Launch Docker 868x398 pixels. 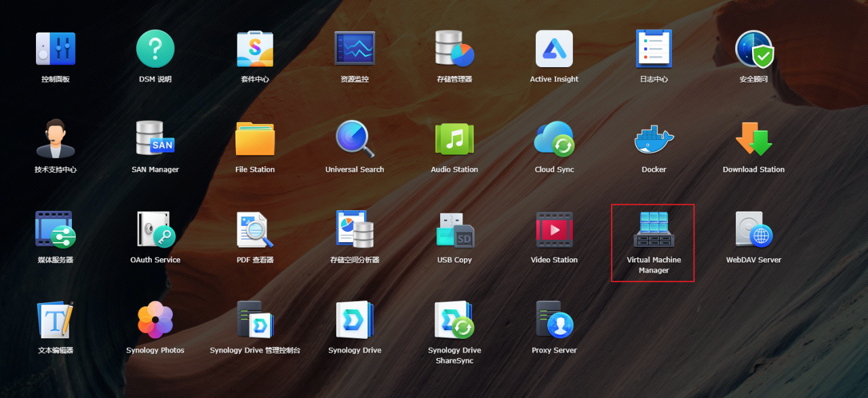(x=653, y=139)
